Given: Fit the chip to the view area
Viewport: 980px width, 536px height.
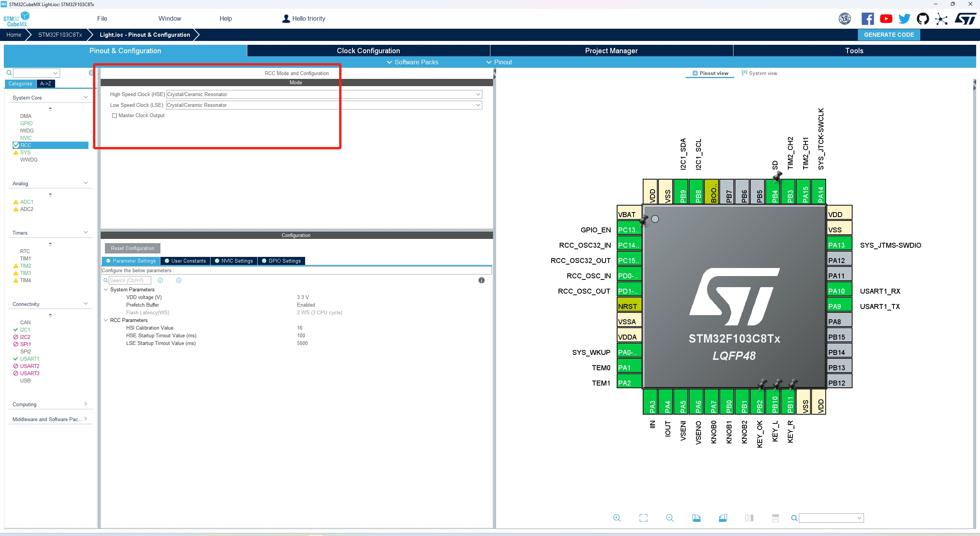Looking at the screenshot, I should [644, 518].
